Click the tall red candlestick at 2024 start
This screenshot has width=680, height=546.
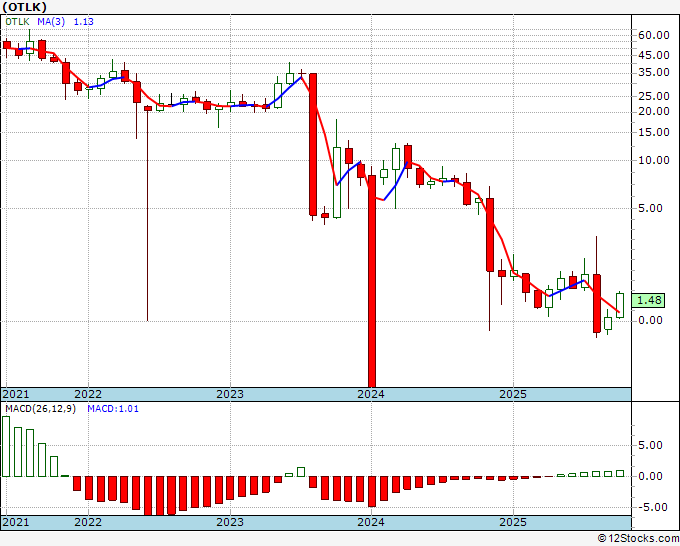pos(372,281)
